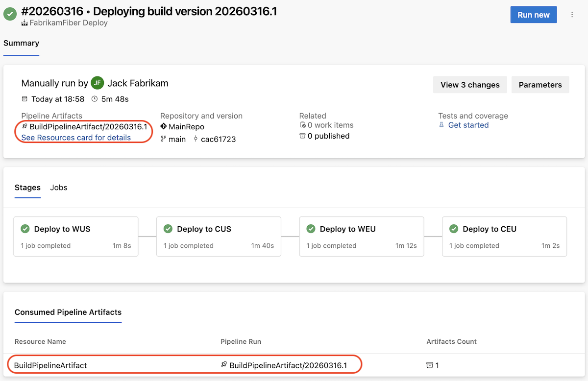The image size is (588, 381).
Task: Click the Run new button
Action: (x=534, y=15)
